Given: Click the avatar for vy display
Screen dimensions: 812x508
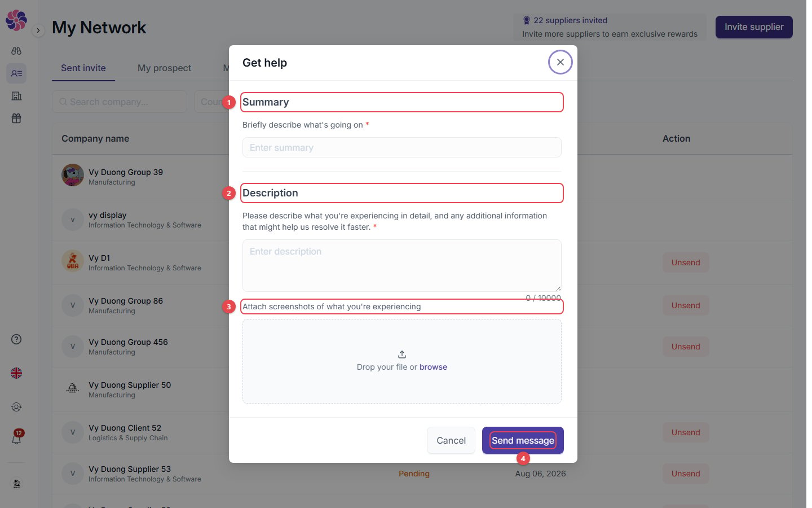Looking at the screenshot, I should pyautogui.click(x=73, y=220).
